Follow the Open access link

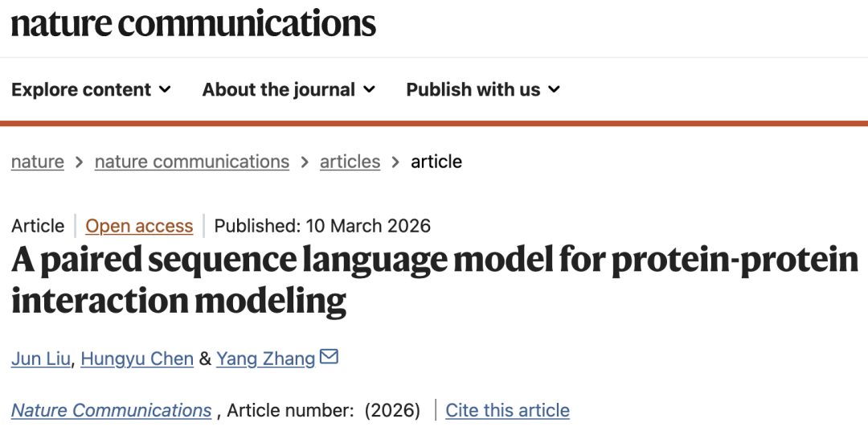click(139, 226)
